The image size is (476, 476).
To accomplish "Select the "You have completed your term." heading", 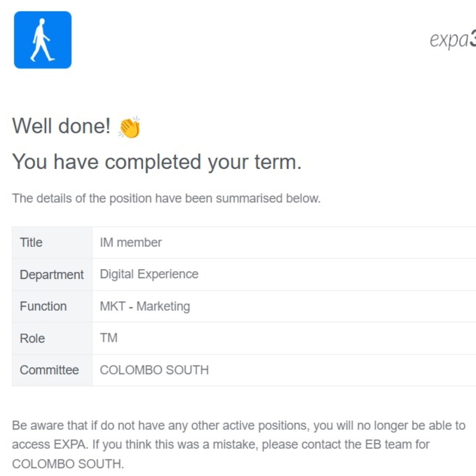I will [x=157, y=162].
